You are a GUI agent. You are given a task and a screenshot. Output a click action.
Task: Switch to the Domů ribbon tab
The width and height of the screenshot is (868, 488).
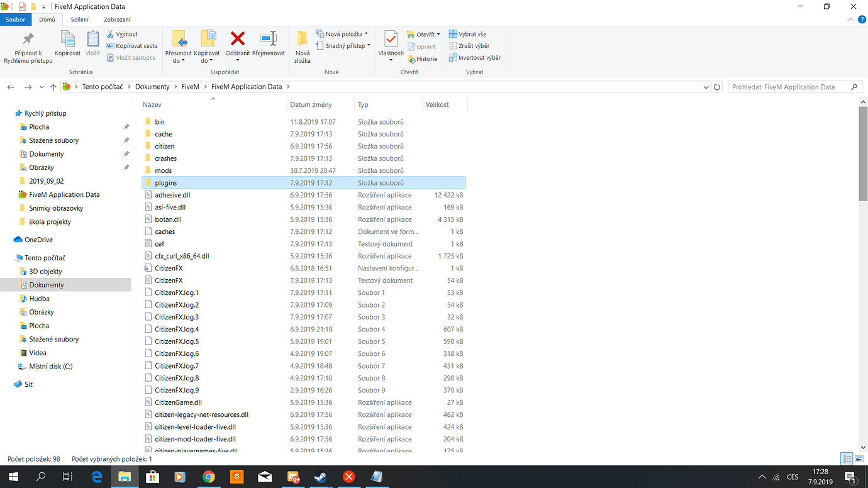(x=47, y=19)
